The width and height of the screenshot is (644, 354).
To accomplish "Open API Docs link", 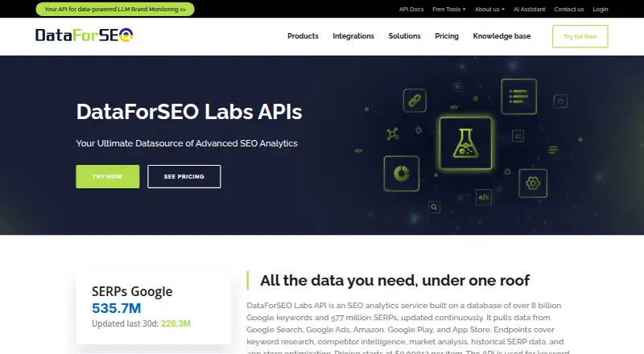I will click(411, 9).
